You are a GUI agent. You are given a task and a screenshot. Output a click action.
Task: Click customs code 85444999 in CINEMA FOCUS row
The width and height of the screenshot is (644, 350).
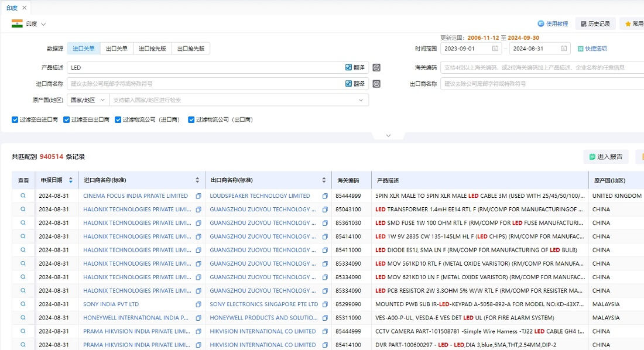point(348,196)
